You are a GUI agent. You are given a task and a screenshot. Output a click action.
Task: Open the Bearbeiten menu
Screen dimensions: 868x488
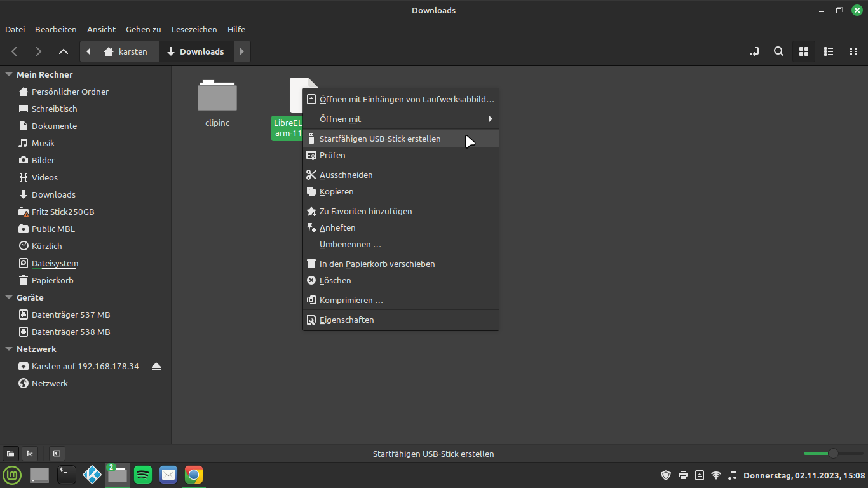[56, 29]
